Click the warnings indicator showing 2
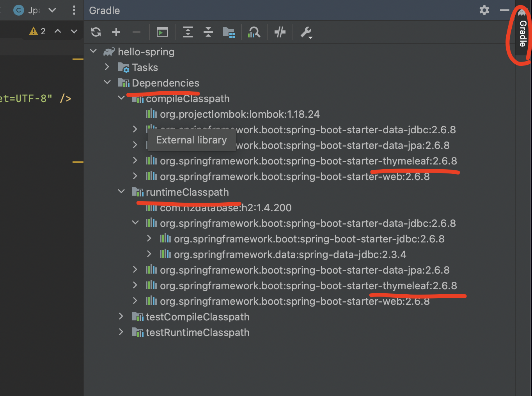This screenshot has width=532, height=396. pos(37,31)
